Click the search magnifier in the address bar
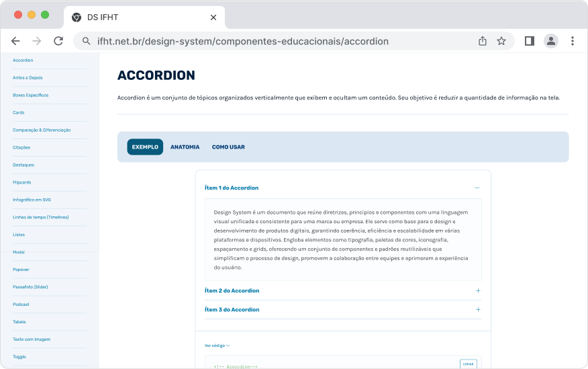588x369 pixels. pyautogui.click(x=86, y=41)
